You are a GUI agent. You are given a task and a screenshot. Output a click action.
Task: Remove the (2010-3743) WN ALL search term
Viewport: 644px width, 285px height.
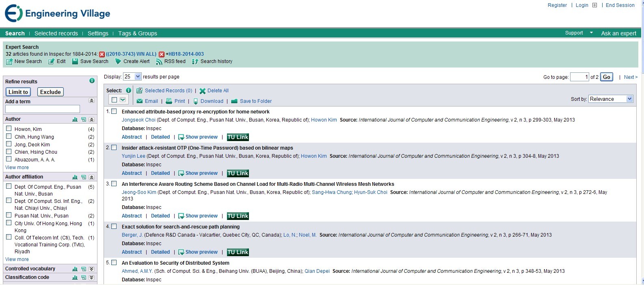coord(102,54)
